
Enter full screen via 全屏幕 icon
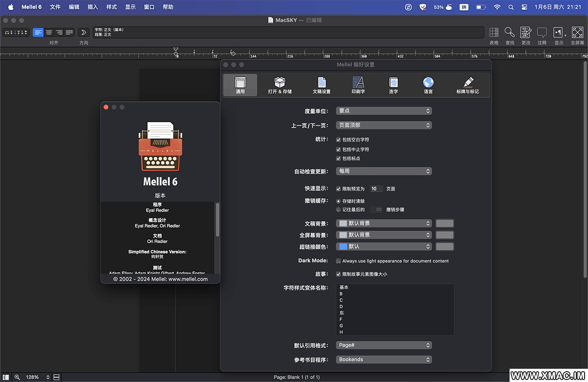point(577,32)
